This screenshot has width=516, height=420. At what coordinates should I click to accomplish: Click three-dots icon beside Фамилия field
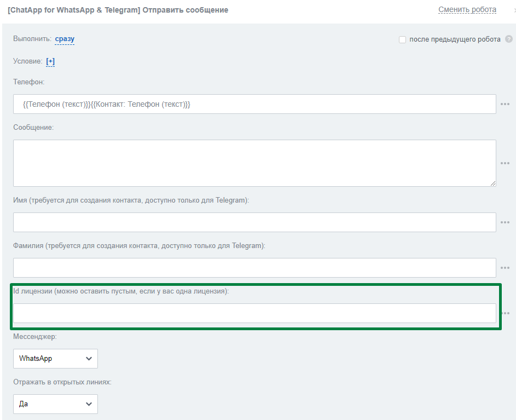tap(505, 268)
